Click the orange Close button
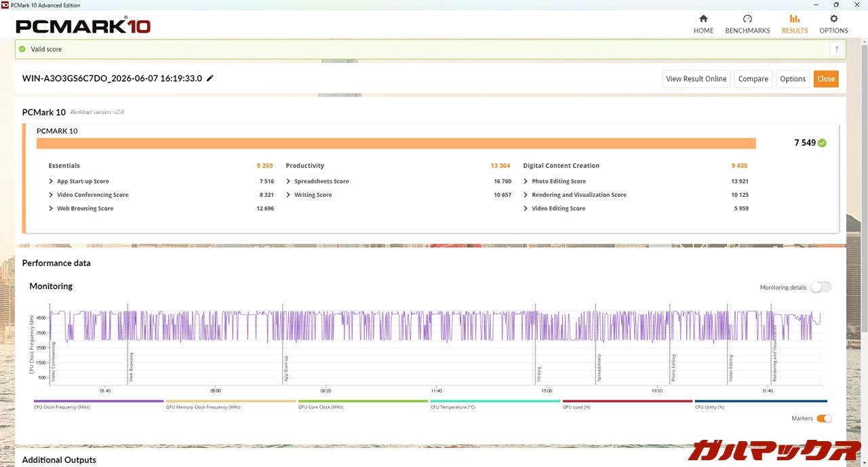 coord(826,79)
